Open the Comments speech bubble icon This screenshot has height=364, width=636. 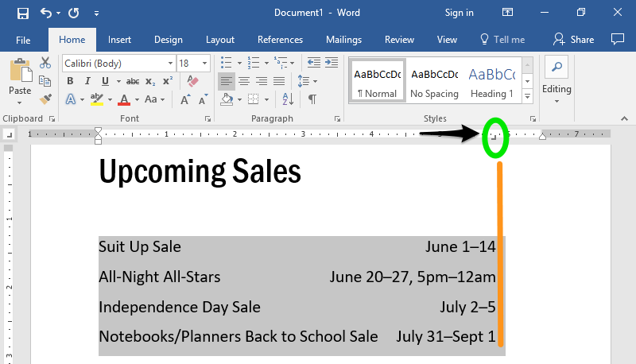[x=617, y=39]
